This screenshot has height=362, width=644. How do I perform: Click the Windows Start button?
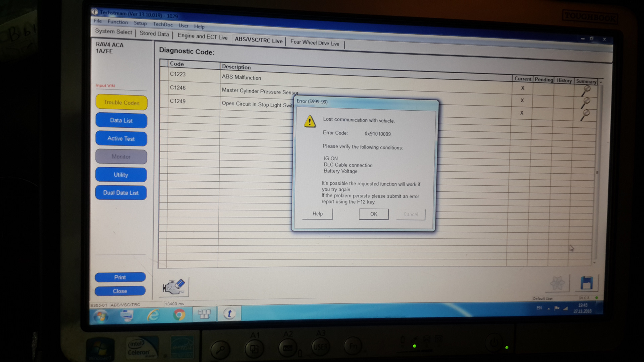101,316
